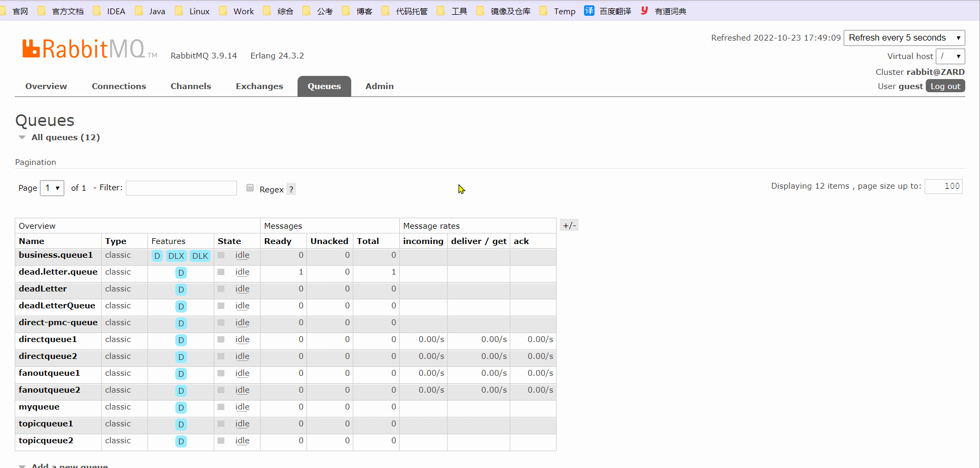The image size is (980, 468).
Task: Toggle table columns with the +/- button
Action: click(x=569, y=226)
